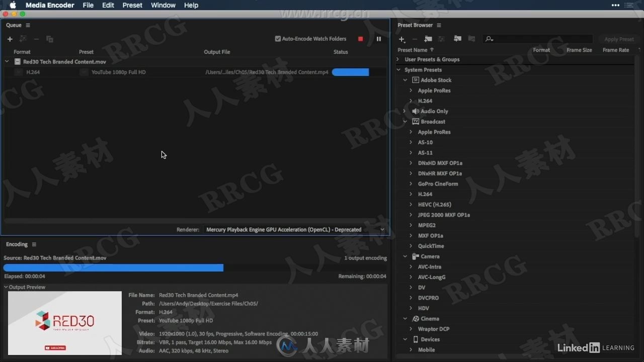The height and width of the screenshot is (362, 644).
Task: Import presets into Preset Browser
Action: [457, 39]
